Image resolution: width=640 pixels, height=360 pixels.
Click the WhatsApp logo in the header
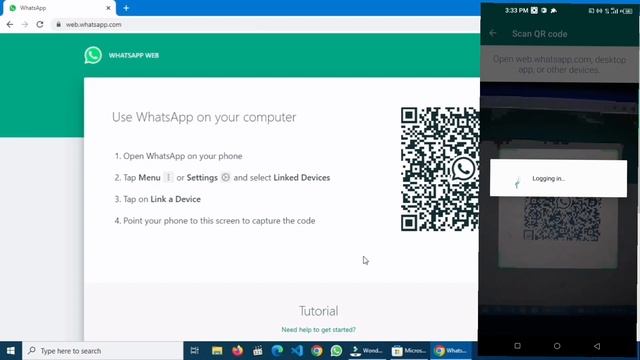pyautogui.click(x=93, y=55)
